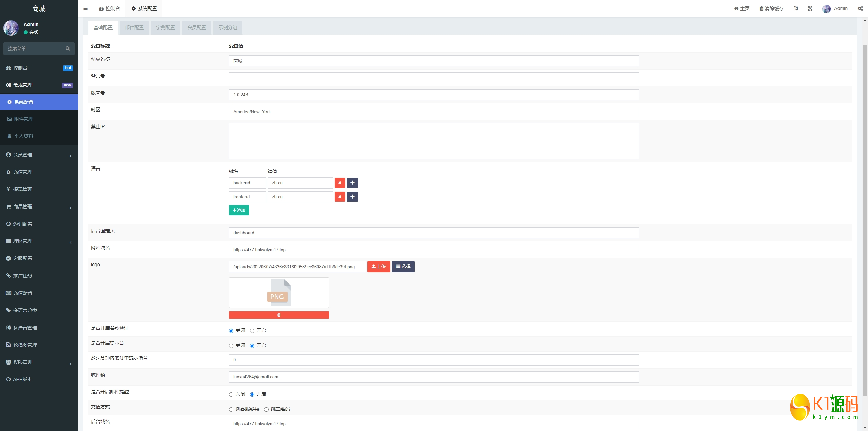Delete the backend language row
This screenshot has width=868, height=431.
[x=340, y=183]
